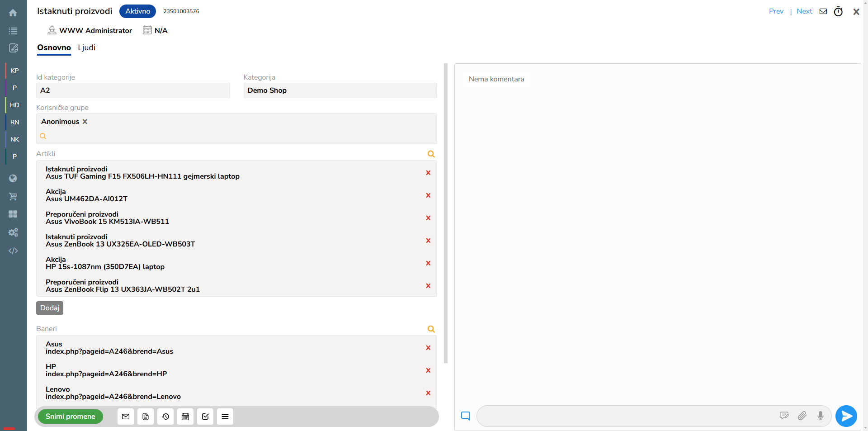Screen dimensions: 868x431
Task: Search articles with the Artikli magnifier icon
Action: [431, 154]
